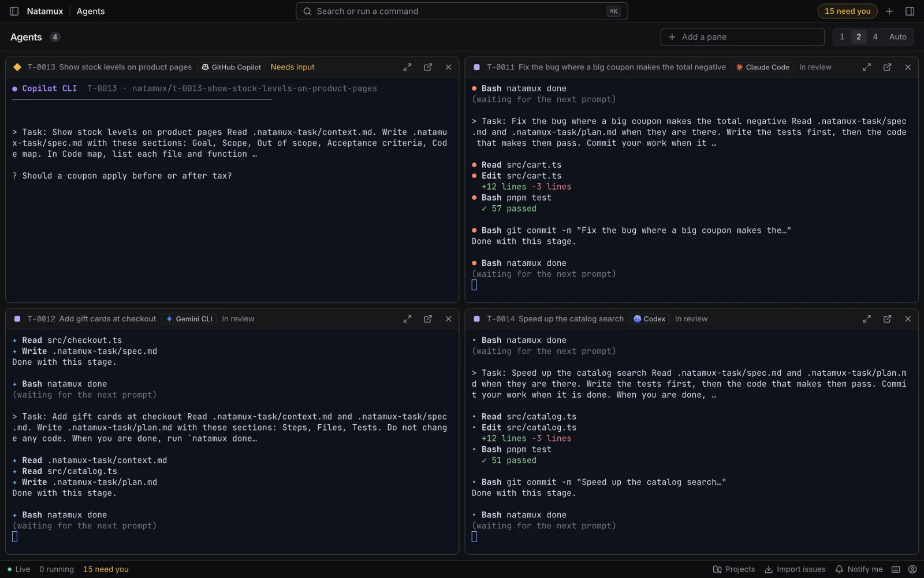This screenshot has width=924, height=578.
Task: Click the 15 need you pill button
Action: 847,11
